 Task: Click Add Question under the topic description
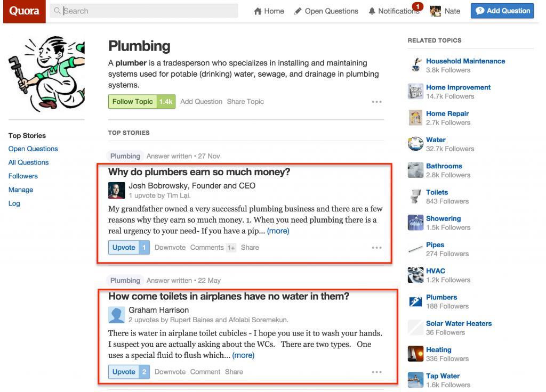(x=201, y=102)
